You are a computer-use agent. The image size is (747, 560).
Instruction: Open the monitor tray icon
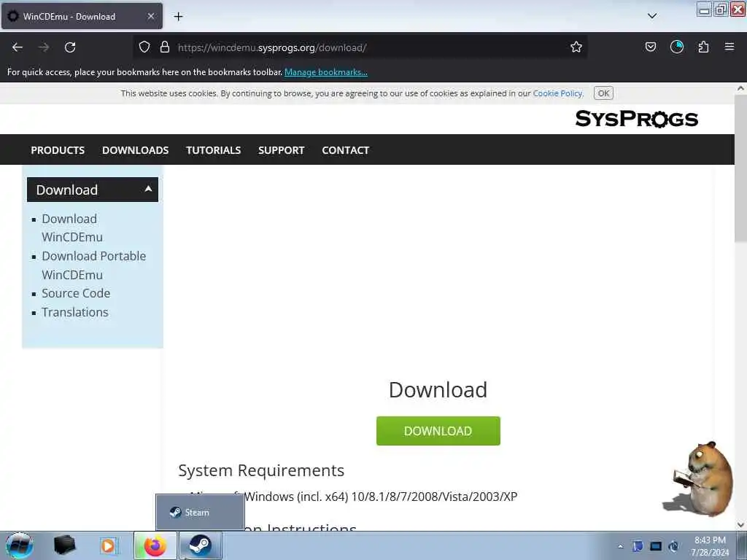click(x=656, y=546)
